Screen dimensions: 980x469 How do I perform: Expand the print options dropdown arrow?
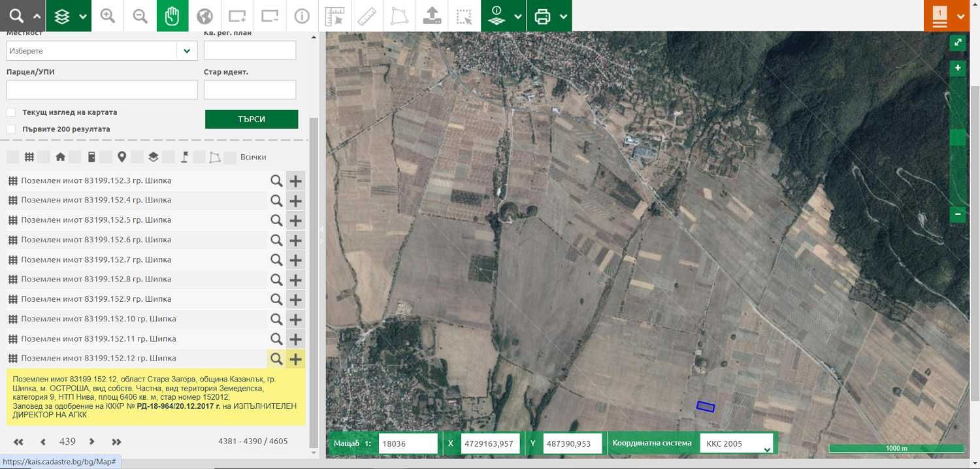[x=563, y=16]
